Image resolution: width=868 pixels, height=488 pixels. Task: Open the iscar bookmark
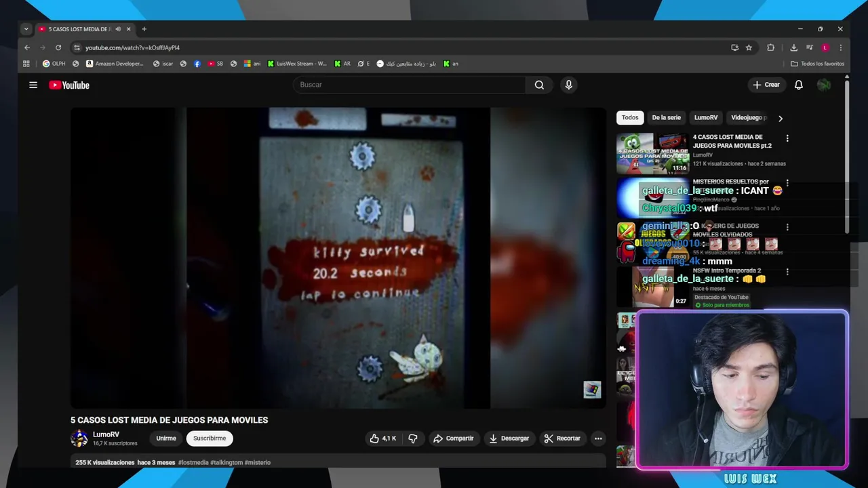163,64
